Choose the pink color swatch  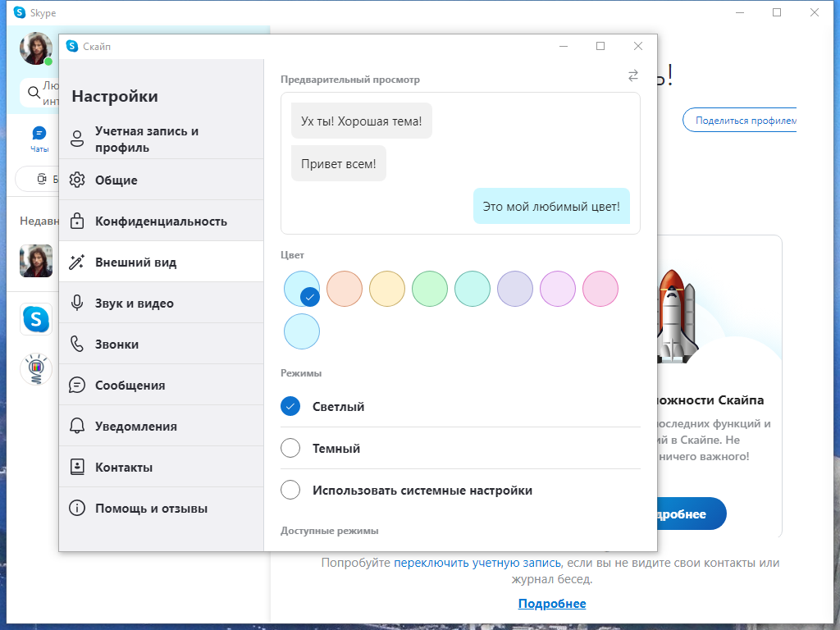[600, 289]
